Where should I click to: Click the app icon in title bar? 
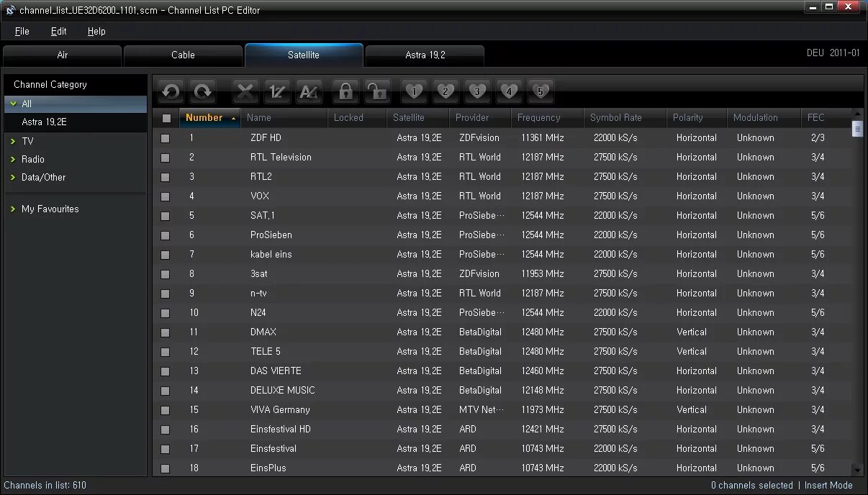pos(10,10)
